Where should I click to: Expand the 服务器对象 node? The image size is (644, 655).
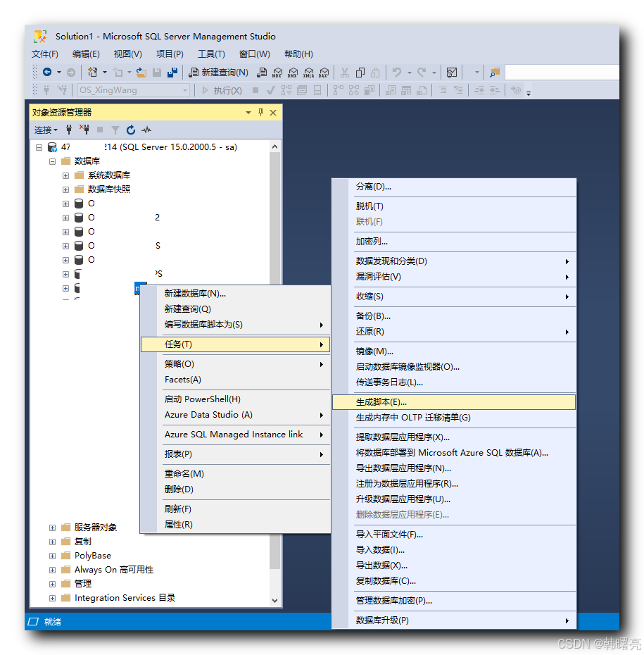coord(52,528)
